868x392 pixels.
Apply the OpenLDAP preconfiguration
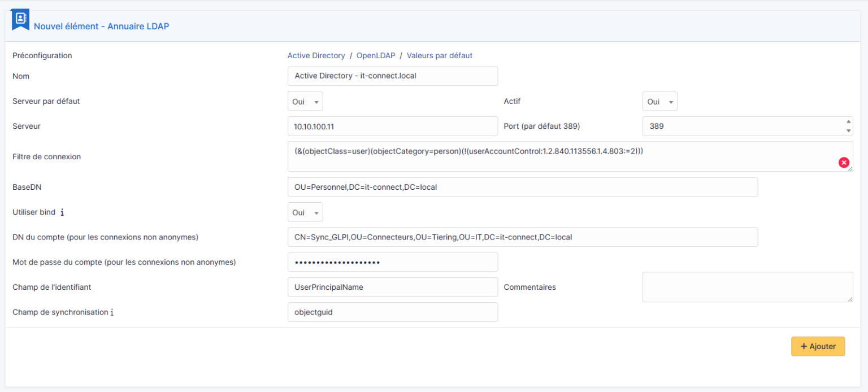(376, 55)
